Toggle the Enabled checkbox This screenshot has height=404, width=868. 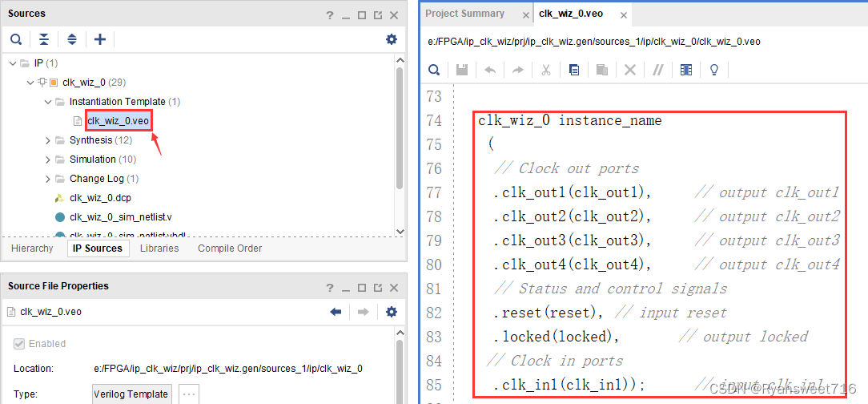pos(18,344)
